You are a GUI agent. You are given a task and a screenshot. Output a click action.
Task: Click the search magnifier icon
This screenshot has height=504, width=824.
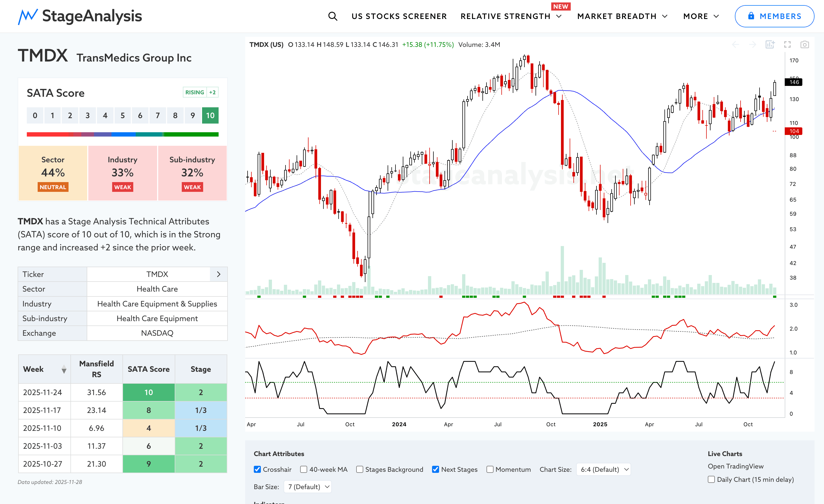click(332, 16)
